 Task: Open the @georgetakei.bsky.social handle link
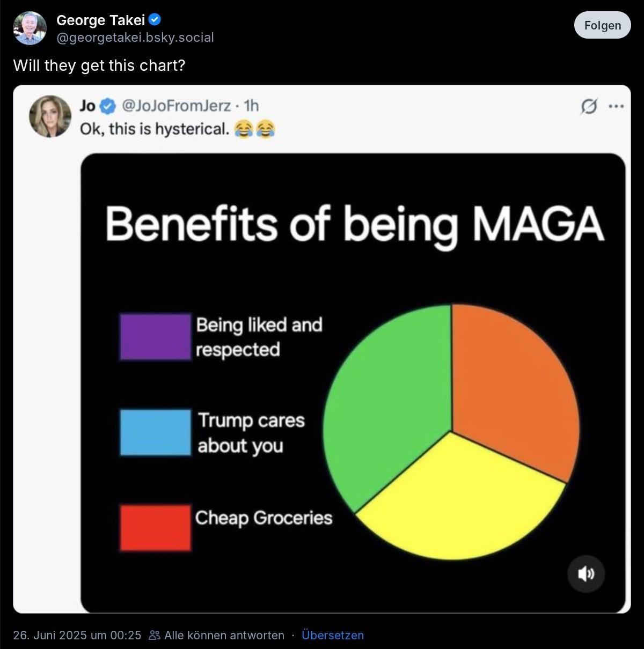pyautogui.click(x=135, y=38)
